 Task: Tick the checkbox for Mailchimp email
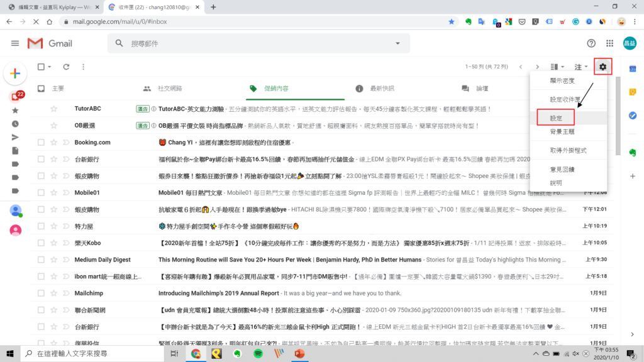tap(41, 293)
